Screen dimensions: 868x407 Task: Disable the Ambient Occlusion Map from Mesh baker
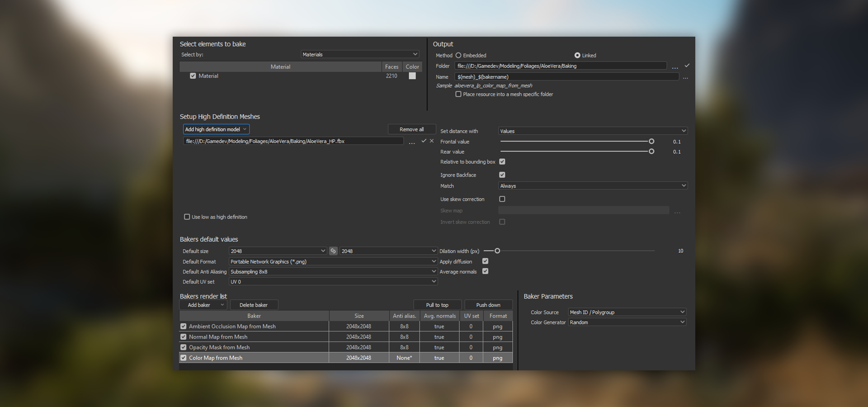(x=183, y=326)
